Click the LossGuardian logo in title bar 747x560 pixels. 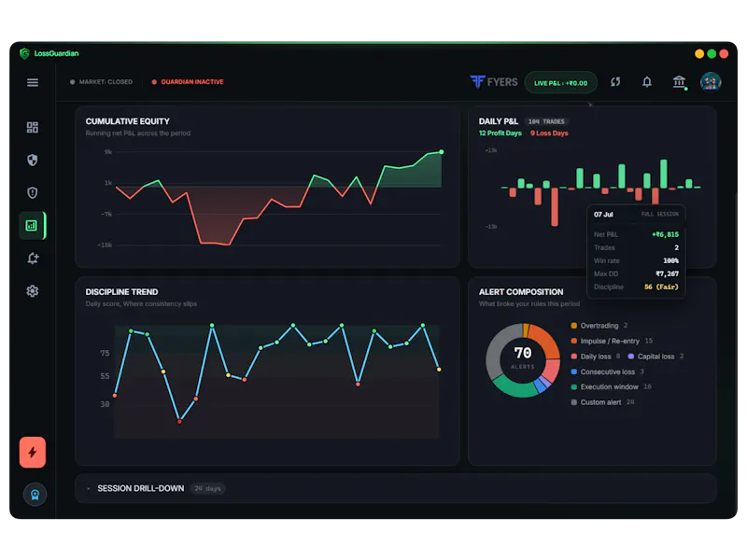point(49,53)
